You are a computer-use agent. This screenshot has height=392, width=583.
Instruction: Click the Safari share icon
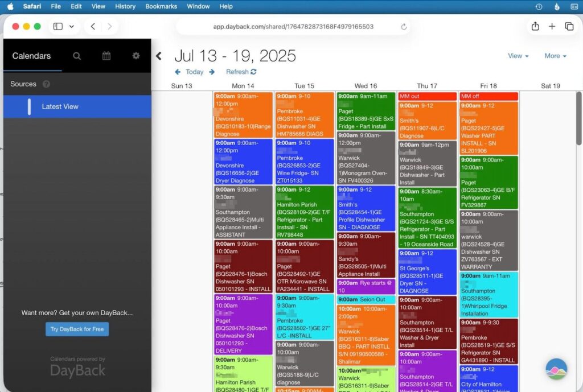(x=535, y=27)
